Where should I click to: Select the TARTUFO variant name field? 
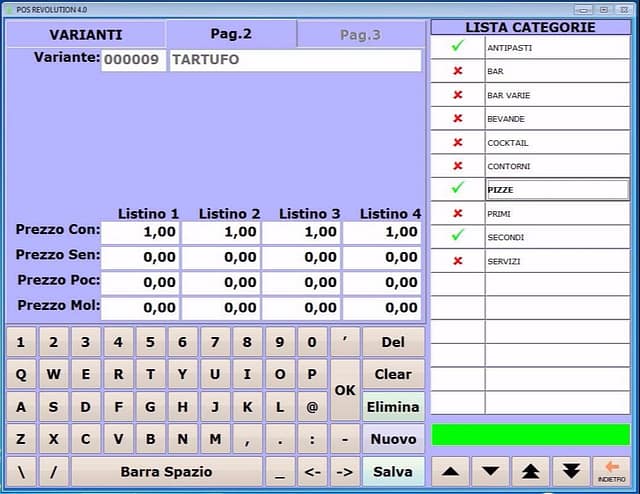pyautogui.click(x=295, y=60)
